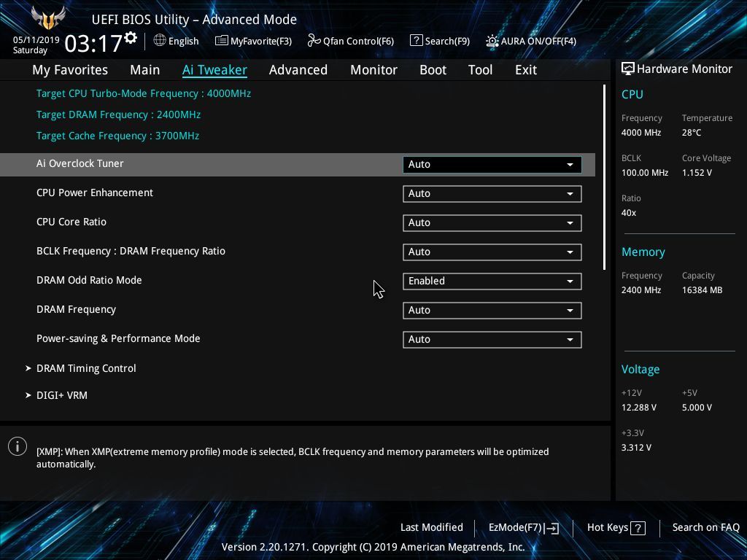
Task: Select CPU Core Ratio label
Action: point(71,222)
